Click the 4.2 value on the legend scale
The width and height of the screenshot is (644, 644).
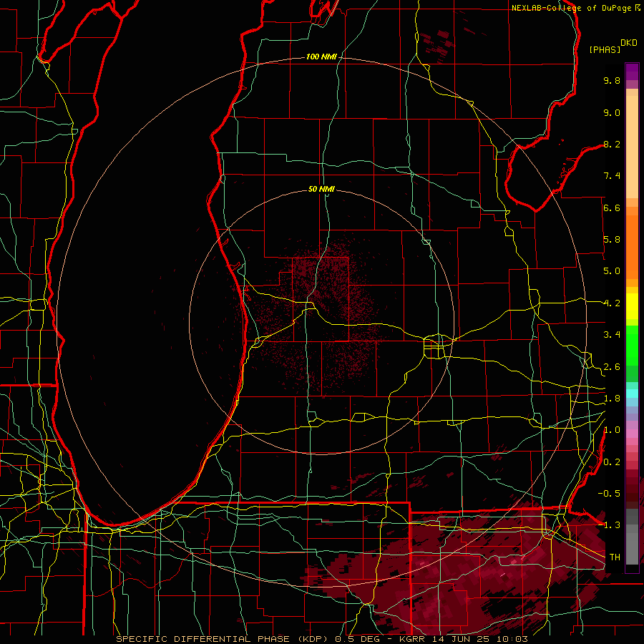(612, 303)
